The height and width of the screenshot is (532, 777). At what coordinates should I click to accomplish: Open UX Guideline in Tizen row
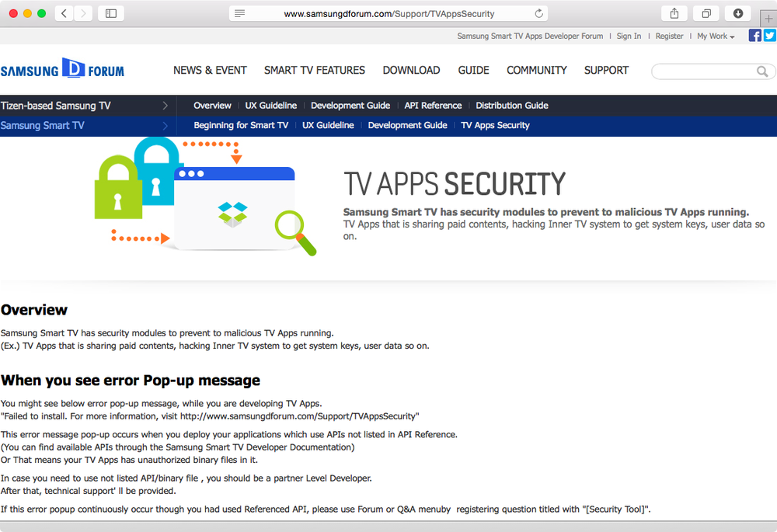point(271,106)
